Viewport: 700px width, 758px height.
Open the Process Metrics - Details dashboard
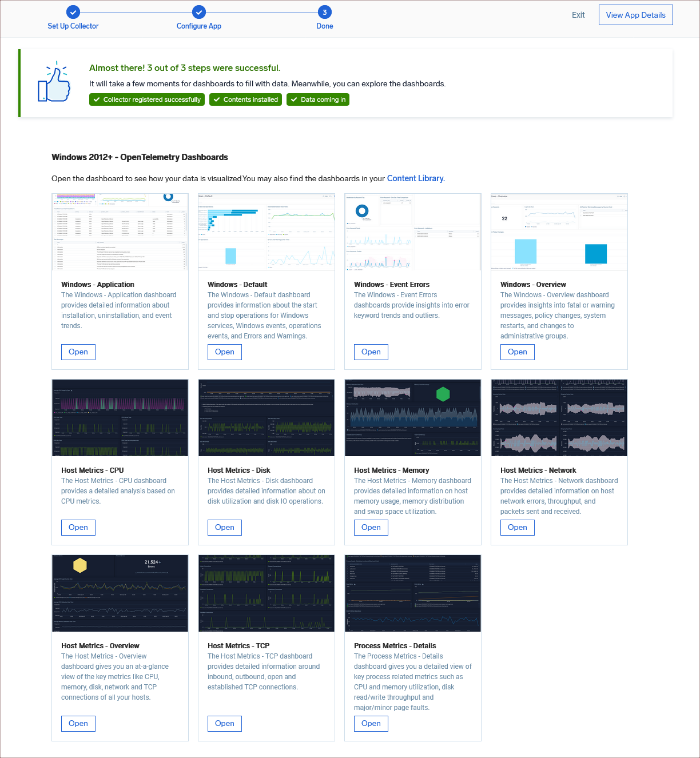(x=371, y=723)
